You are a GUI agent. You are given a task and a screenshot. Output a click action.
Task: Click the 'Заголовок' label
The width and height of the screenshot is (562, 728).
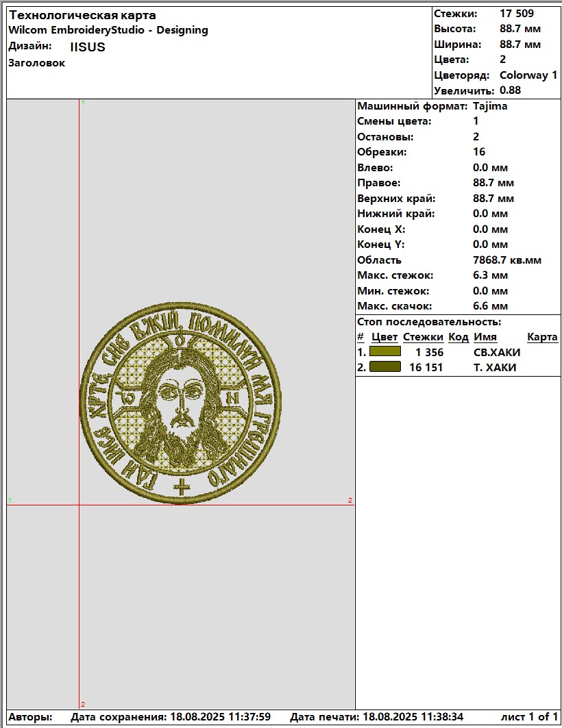tap(37, 63)
